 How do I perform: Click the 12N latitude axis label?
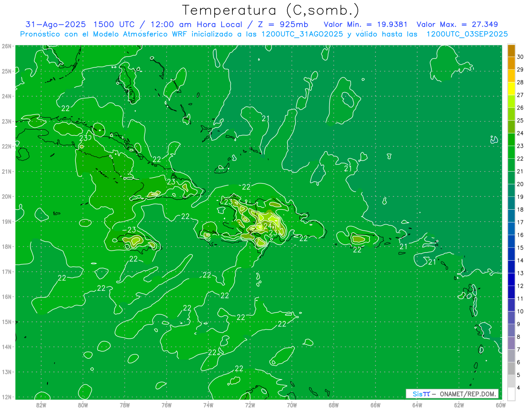pos(6,397)
